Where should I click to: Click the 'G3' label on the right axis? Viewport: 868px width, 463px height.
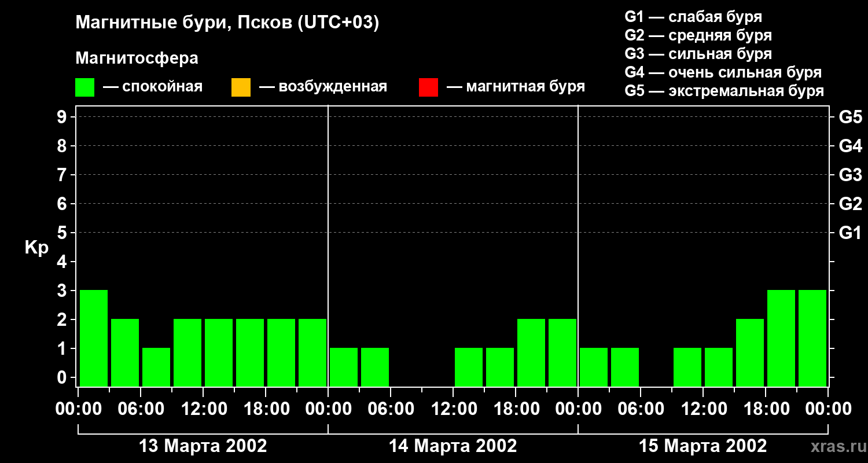(x=851, y=175)
